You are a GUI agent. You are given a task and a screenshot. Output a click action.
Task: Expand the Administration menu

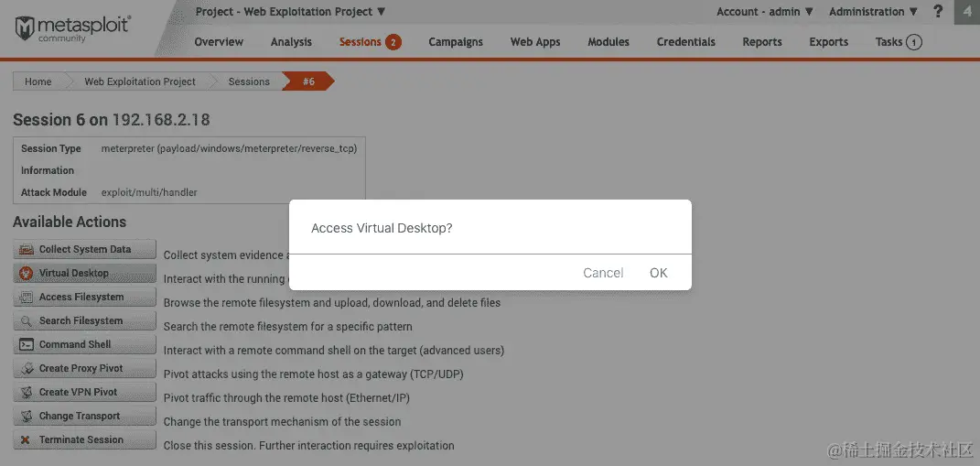(873, 11)
